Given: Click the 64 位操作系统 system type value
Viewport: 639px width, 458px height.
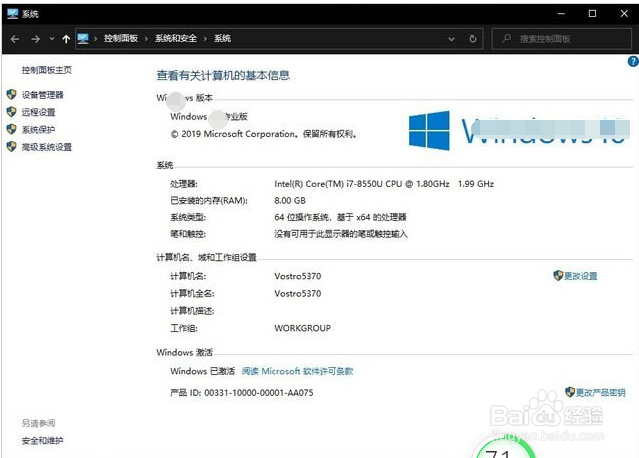Looking at the screenshot, I should click(x=340, y=217).
